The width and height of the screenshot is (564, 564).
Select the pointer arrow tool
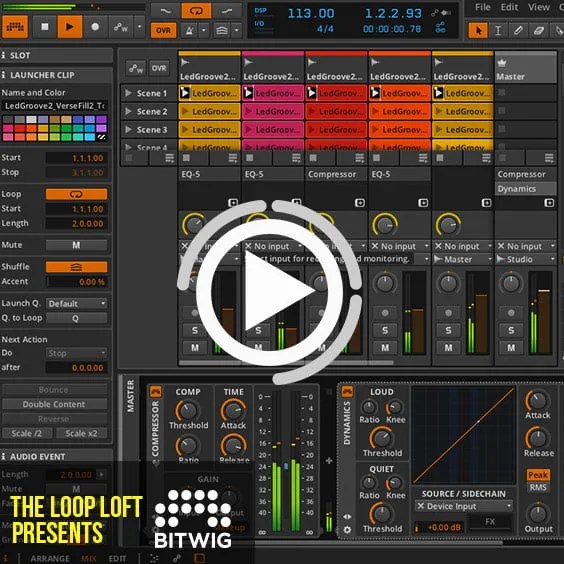(478, 31)
